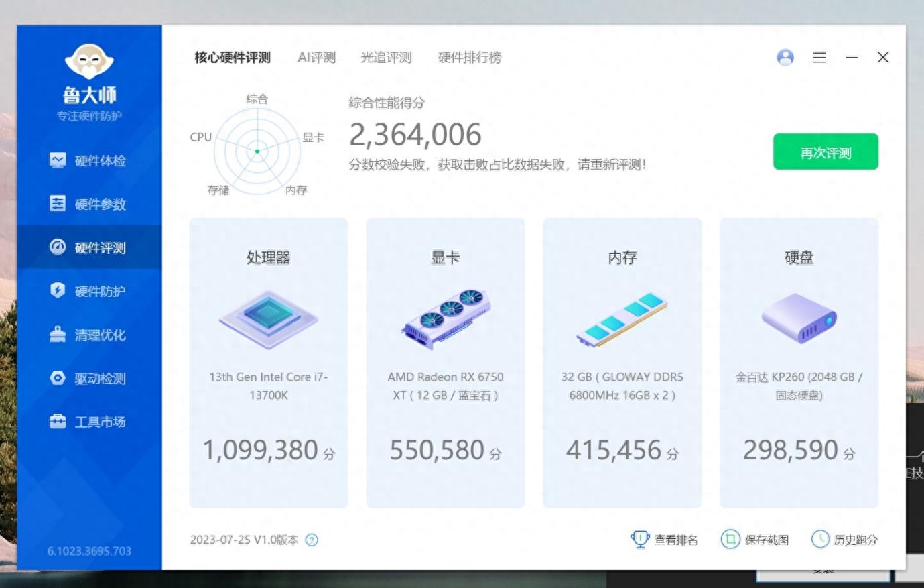Screen dimensions: 924x588
Task: Select 硬件参数 in the sidebar
Action: coord(88,204)
